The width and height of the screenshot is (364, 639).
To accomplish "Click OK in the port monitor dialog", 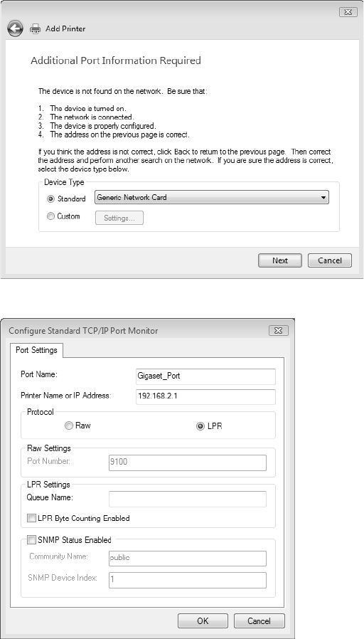I will click(x=203, y=621).
